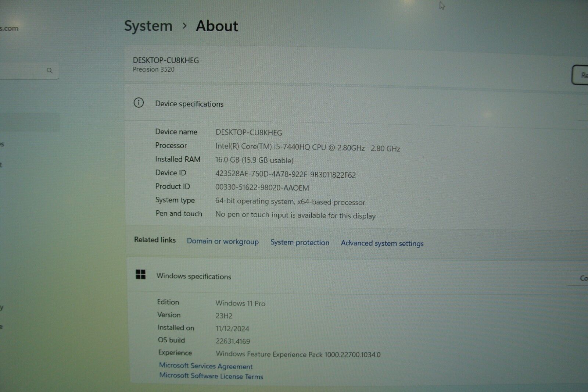Select Product ID value 00330-51622-98020-AAOEM
This screenshot has height=392, width=588.
point(262,188)
